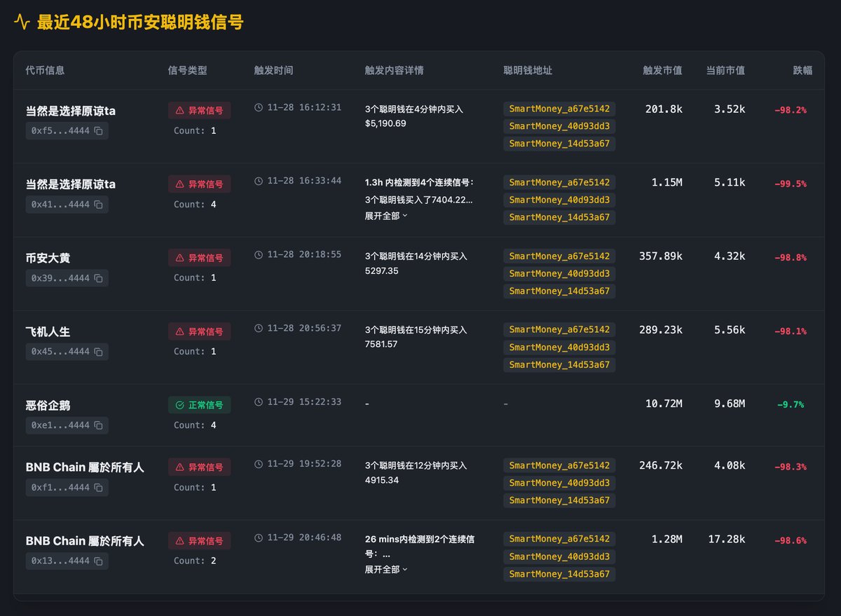841x616 pixels.
Task: Click 异常信号 badge in the 0x13 row
Action: (x=199, y=541)
